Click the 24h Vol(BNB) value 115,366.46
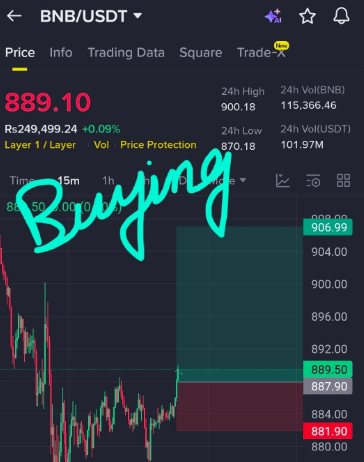 pyautogui.click(x=309, y=106)
